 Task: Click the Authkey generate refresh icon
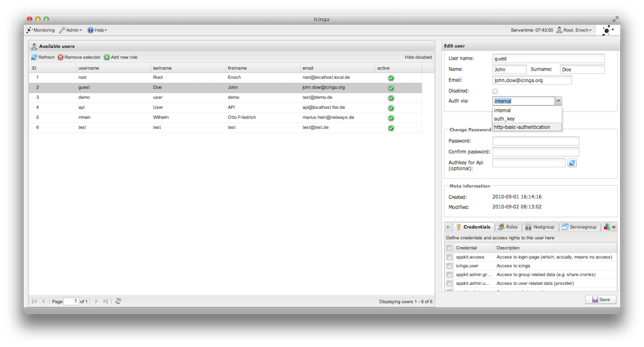572,163
